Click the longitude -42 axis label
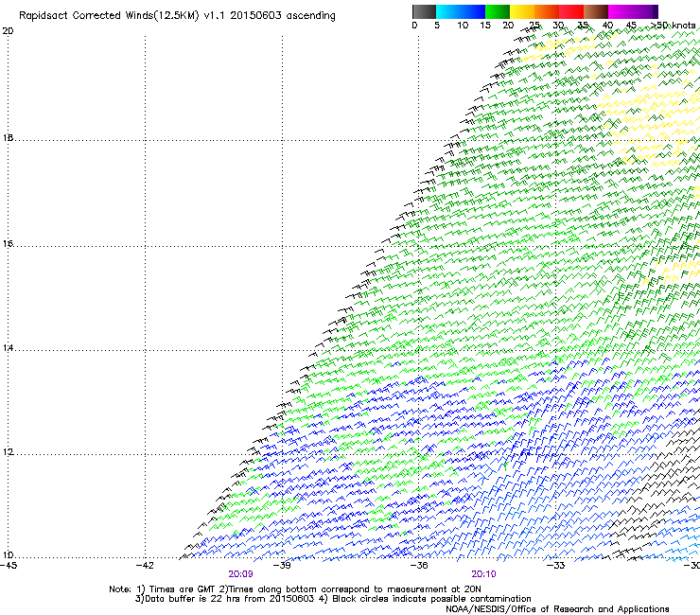The image size is (700, 615). coord(145,566)
